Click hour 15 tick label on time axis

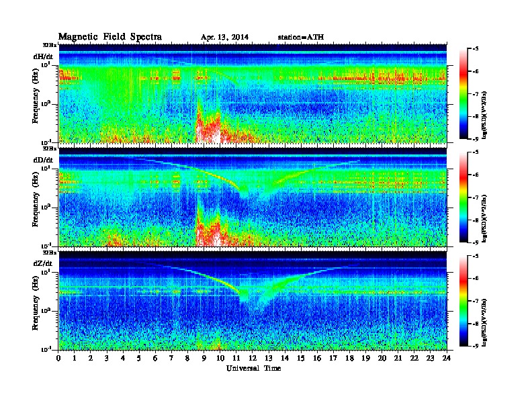301,359
